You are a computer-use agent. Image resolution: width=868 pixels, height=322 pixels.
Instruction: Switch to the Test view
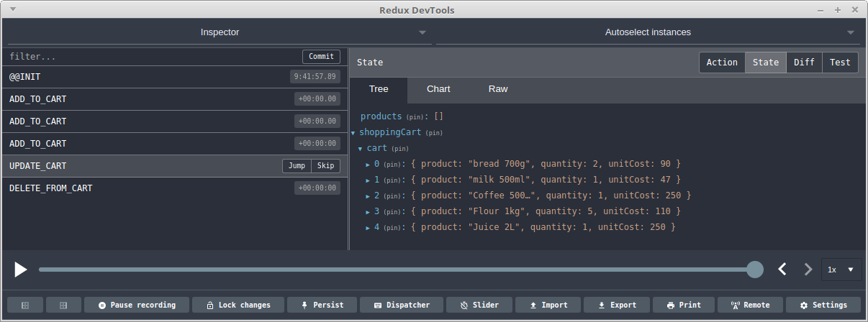(x=840, y=63)
